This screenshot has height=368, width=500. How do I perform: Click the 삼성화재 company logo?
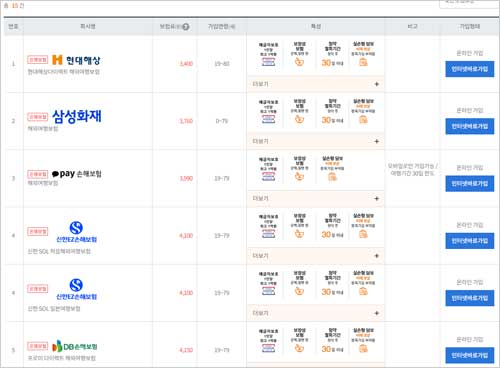tap(77, 116)
